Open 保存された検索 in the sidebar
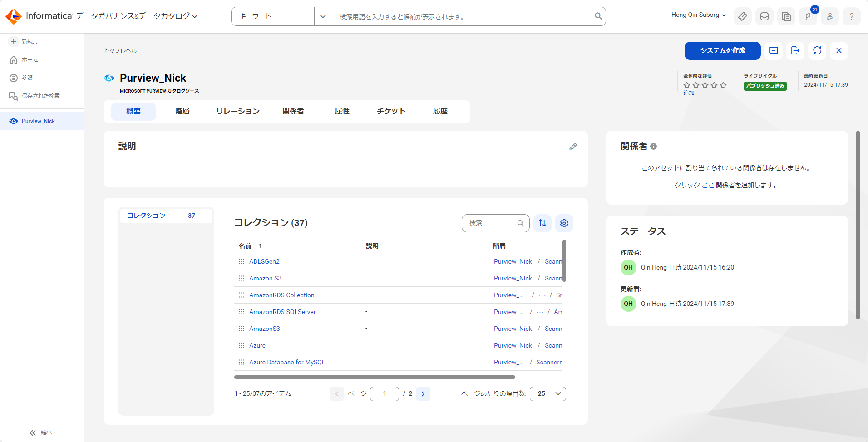 pyautogui.click(x=40, y=96)
